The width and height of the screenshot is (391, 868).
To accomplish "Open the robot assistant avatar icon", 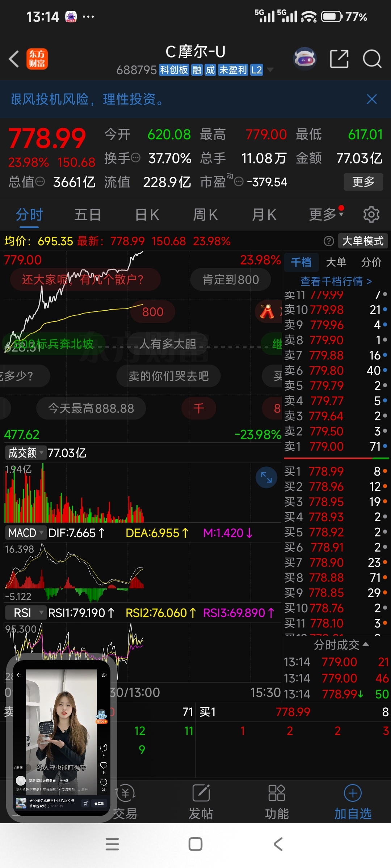I will click(x=304, y=59).
